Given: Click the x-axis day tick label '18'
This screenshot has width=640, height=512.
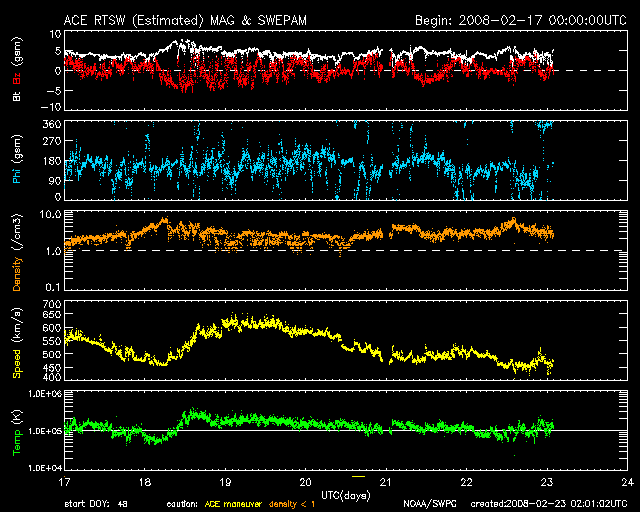Looking at the screenshot, I should 144,483.
